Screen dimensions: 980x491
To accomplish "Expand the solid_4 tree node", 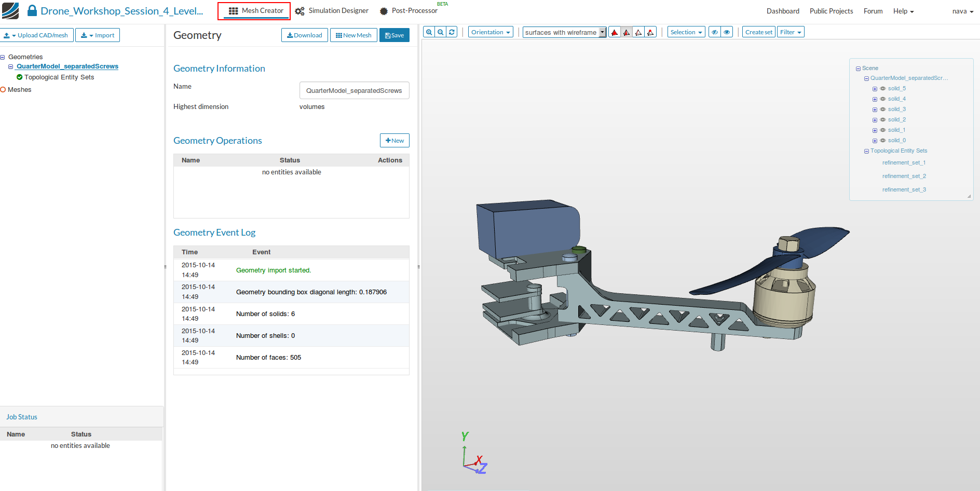I will [875, 99].
